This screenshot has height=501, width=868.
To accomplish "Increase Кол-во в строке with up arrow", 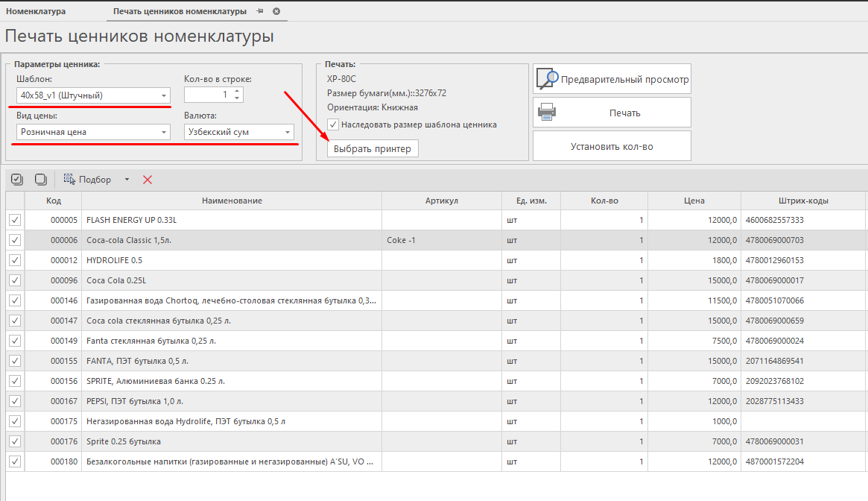I will coord(237,92).
